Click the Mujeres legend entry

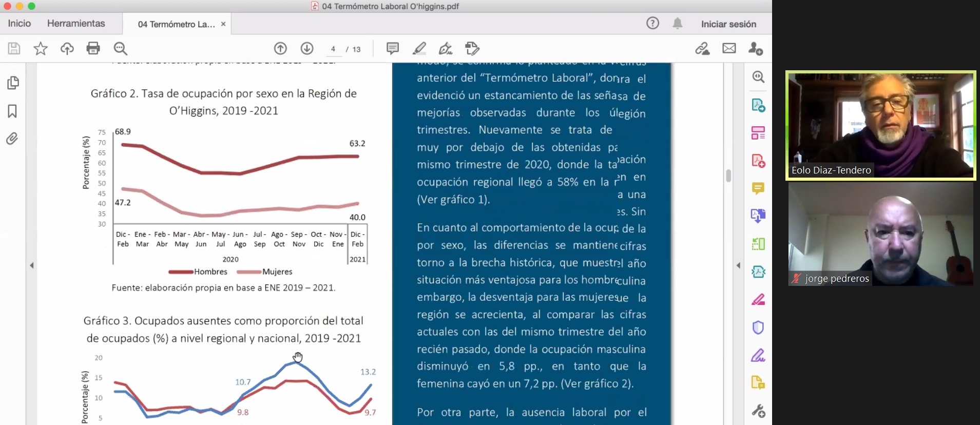[x=264, y=272]
